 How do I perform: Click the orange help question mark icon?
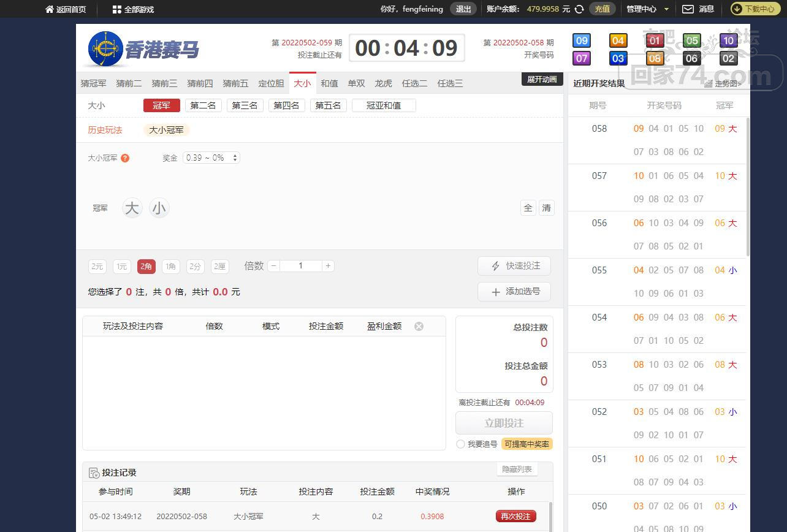(x=125, y=158)
